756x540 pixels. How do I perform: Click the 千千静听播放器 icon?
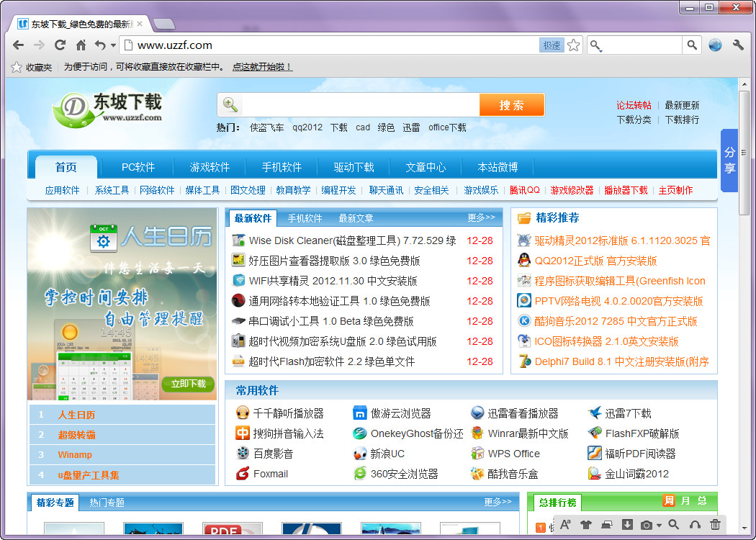pos(243,413)
